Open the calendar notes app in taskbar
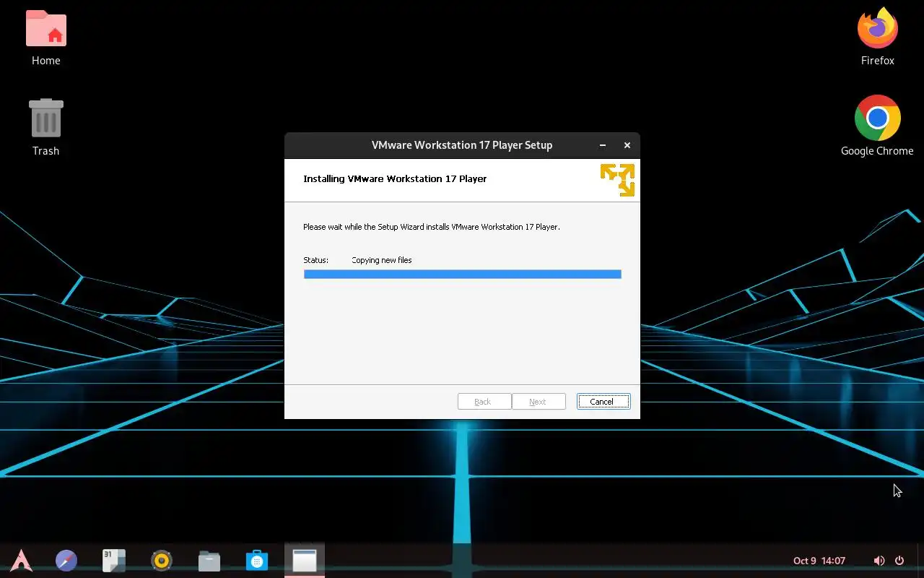The image size is (924, 578). pos(114,560)
